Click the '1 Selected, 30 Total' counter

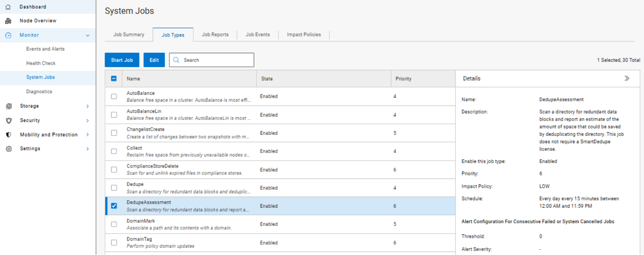(618, 60)
